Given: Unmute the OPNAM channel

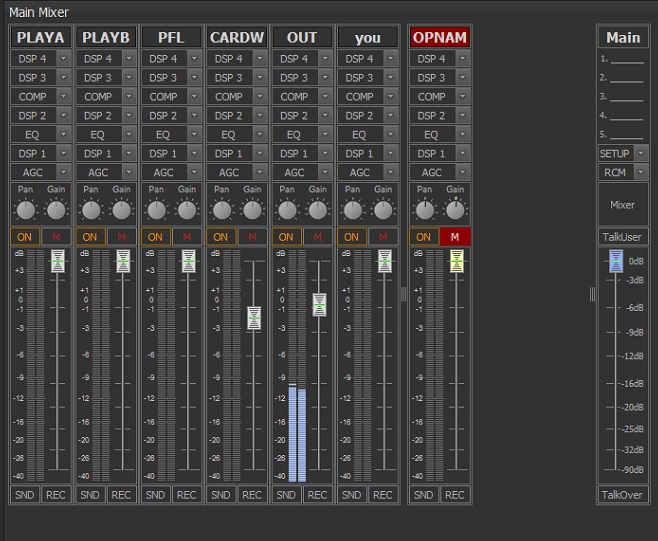Looking at the screenshot, I should pos(455,237).
